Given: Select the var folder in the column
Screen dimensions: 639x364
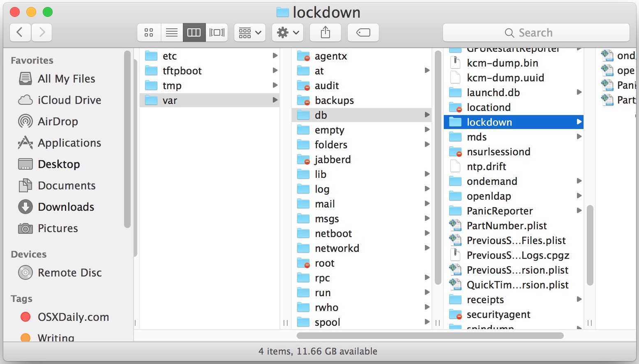Looking at the screenshot, I should [171, 100].
